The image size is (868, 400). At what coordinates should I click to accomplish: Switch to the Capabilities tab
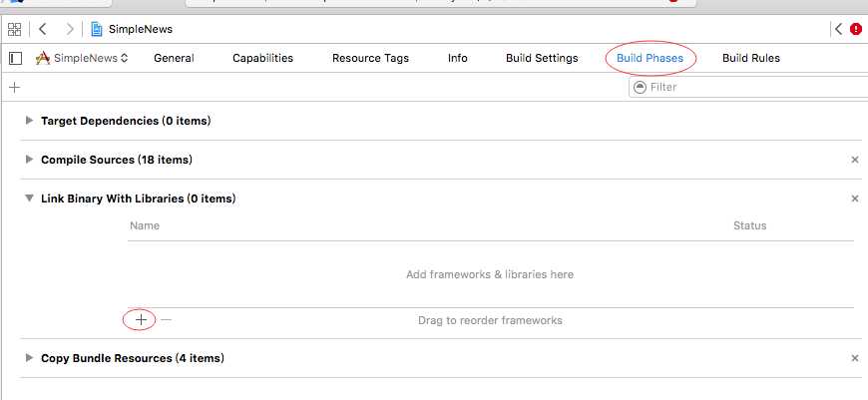pos(262,58)
